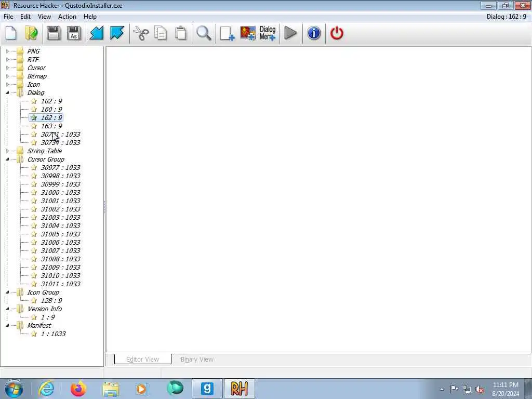Open Find with the magnifying glass icon
Image resolution: width=532 pixels, height=399 pixels.
[204, 33]
